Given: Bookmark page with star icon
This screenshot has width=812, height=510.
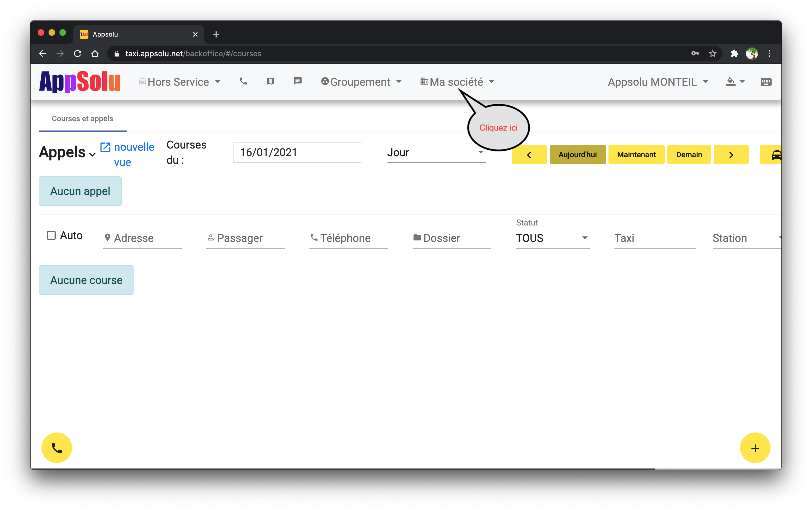Looking at the screenshot, I should pyautogui.click(x=712, y=54).
